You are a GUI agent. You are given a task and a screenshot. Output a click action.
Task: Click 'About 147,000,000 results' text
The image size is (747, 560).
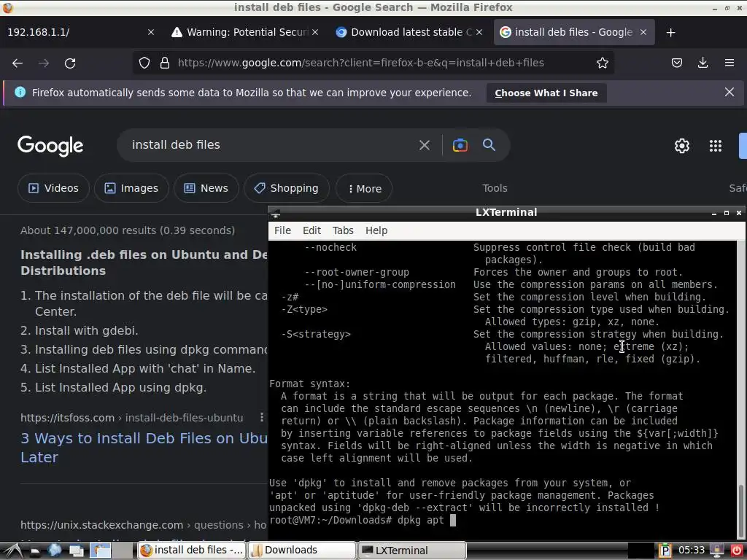pos(127,230)
